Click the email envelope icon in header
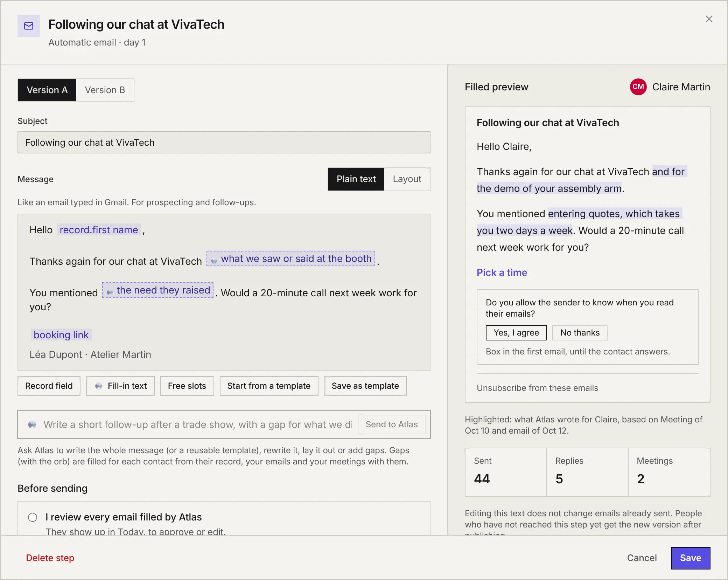728x580 pixels. (29, 26)
